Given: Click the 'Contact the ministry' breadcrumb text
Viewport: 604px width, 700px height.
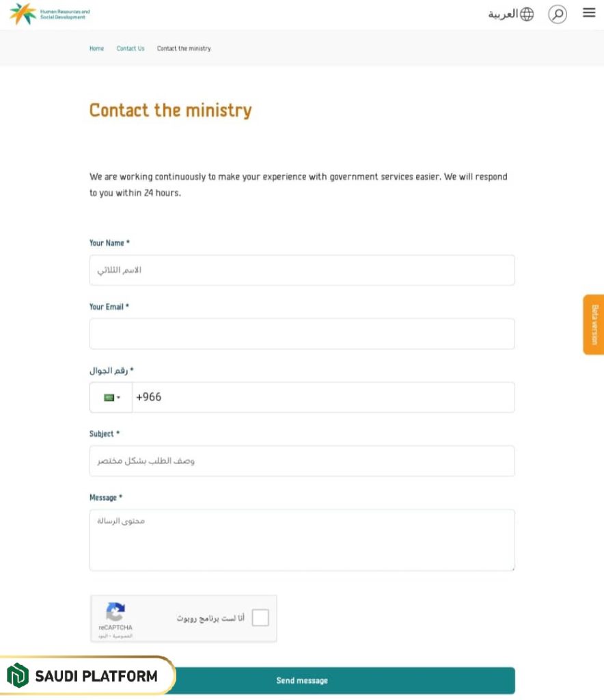Looking at the screenshot, I should pyautogui.click(x=183, y=49).
